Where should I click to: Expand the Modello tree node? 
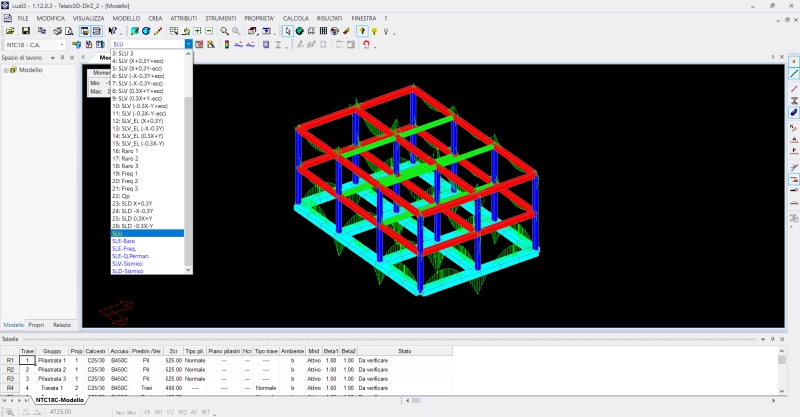pyautogui.click(x=8, y=70)
